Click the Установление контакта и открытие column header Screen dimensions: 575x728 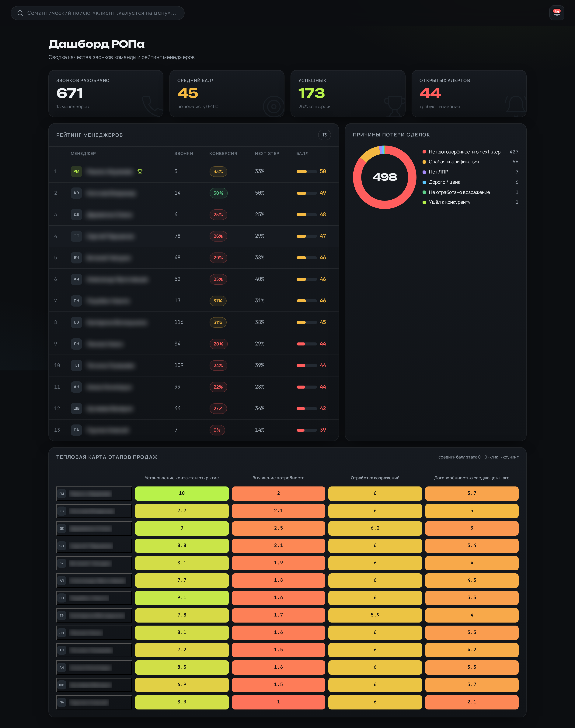pyautogui.click(x=182, y=478)
